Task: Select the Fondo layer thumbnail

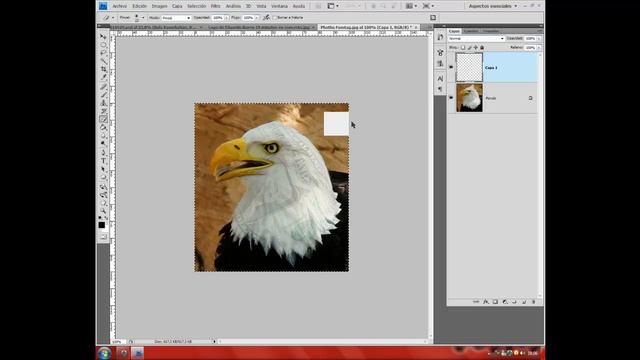Action: (x=469, y=98)
